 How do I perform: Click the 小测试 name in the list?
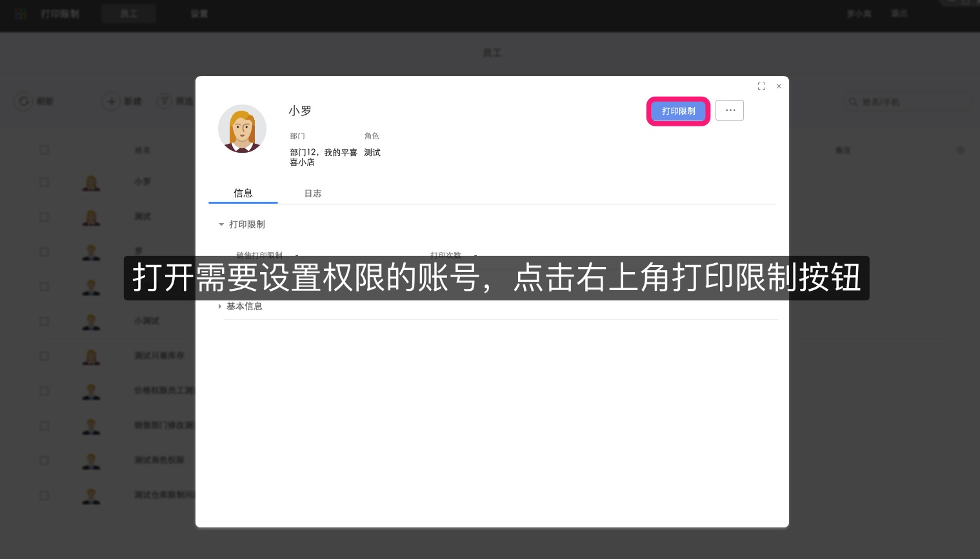(x=146, y=321)
